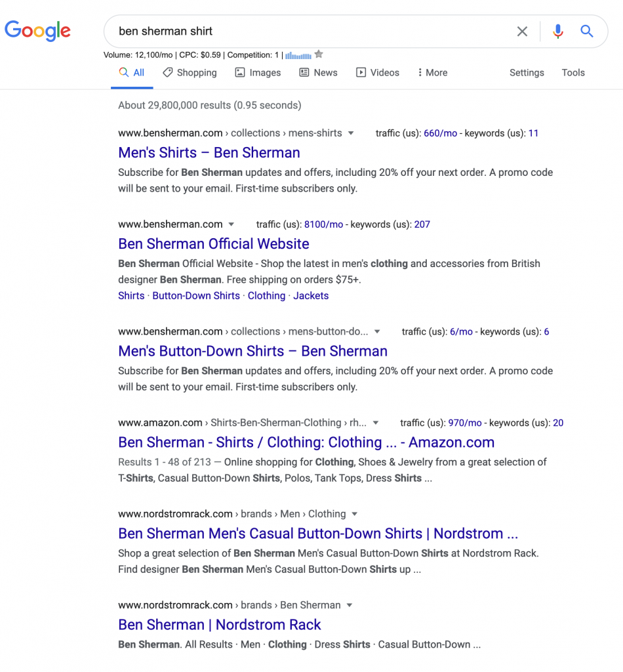Open the keyword trend bar chart
Screen dimensions: 623x672
[298, 55]
